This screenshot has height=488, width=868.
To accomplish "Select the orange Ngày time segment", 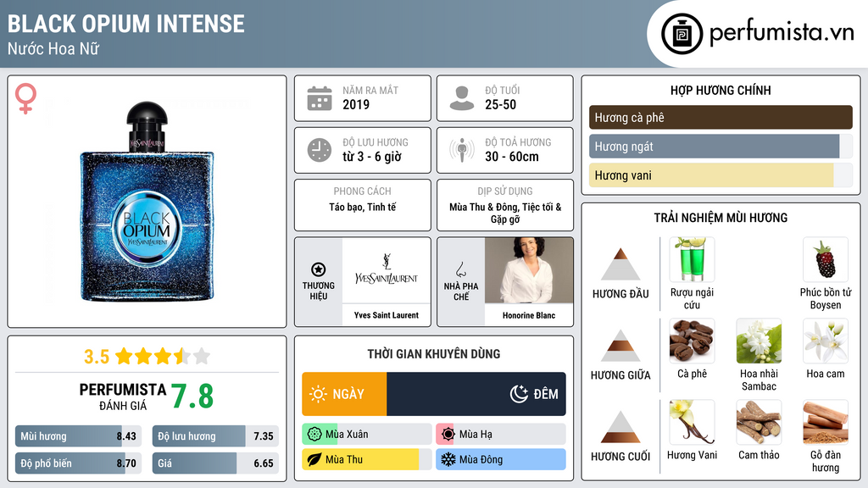I will coord(344,394).
